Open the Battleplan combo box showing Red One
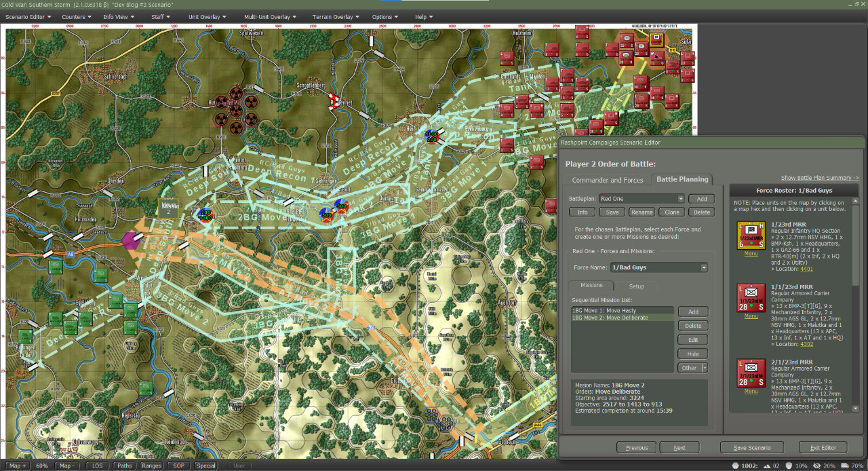 pos(642,199)
